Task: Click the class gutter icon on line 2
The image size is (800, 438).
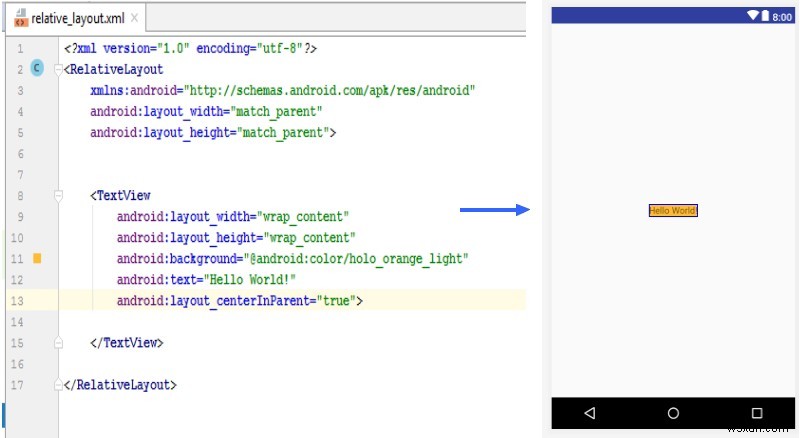Action: click(37, 68)
